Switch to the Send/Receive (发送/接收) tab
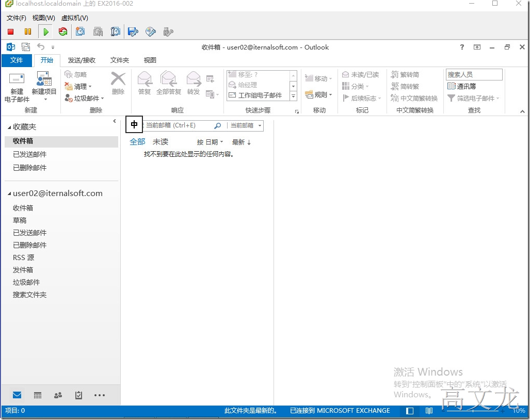The height and width of the screenshot is (420, 530). [x=82, y=60]
